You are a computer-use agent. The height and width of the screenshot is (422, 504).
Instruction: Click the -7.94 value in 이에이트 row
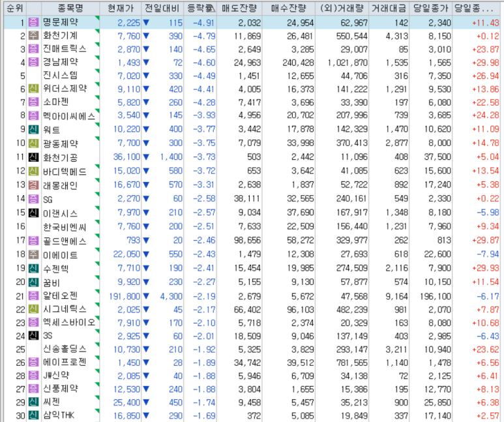click(488, 254)
